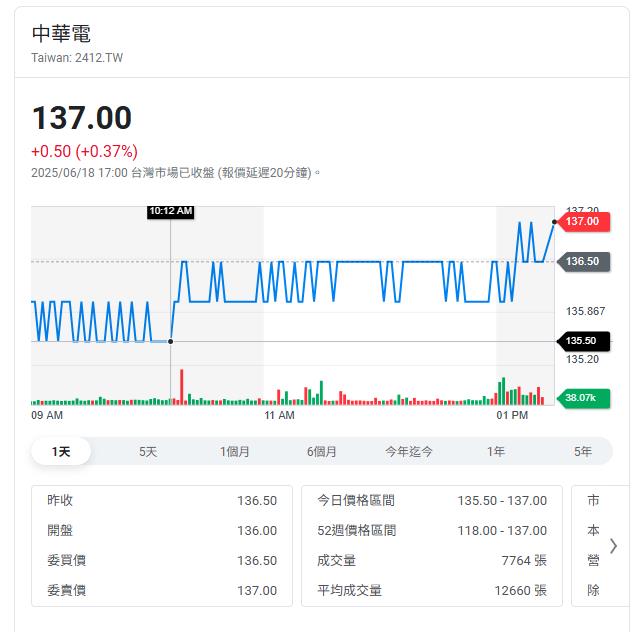Screen dimensions: 638x632
Task: Click the 11 AM time axis label
Action: point(279,416)
